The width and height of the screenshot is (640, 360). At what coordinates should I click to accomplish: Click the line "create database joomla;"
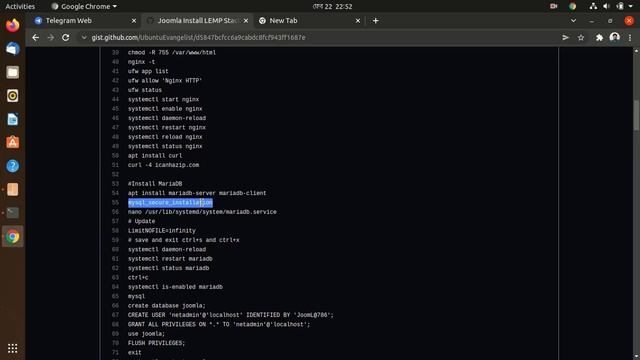(167, 306)
